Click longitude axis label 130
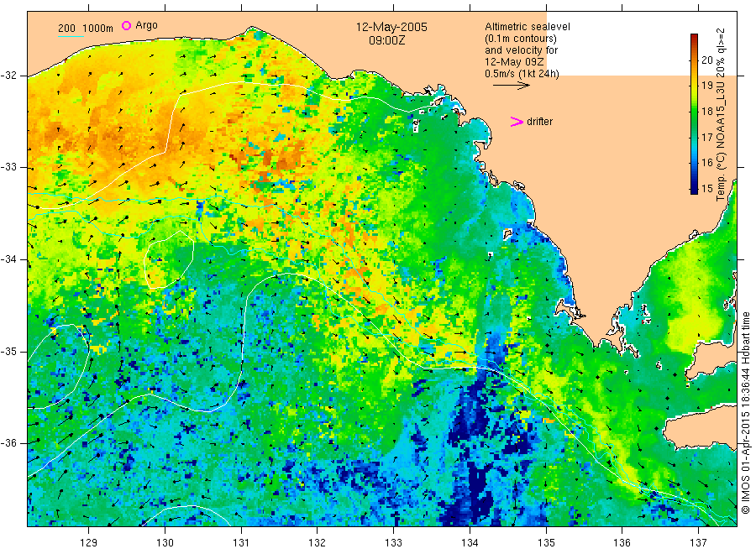Viewport: 756px width, 554px height. pos(165,543)
